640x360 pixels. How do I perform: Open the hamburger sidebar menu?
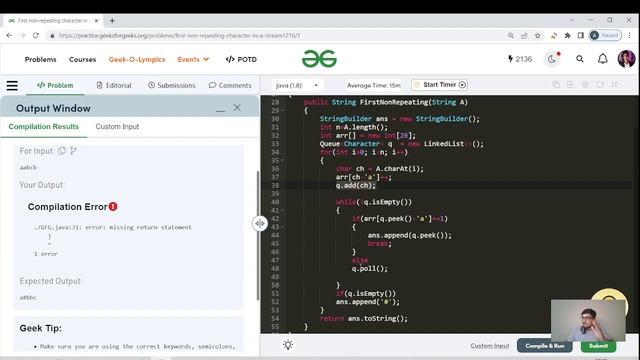coord(12,85)
